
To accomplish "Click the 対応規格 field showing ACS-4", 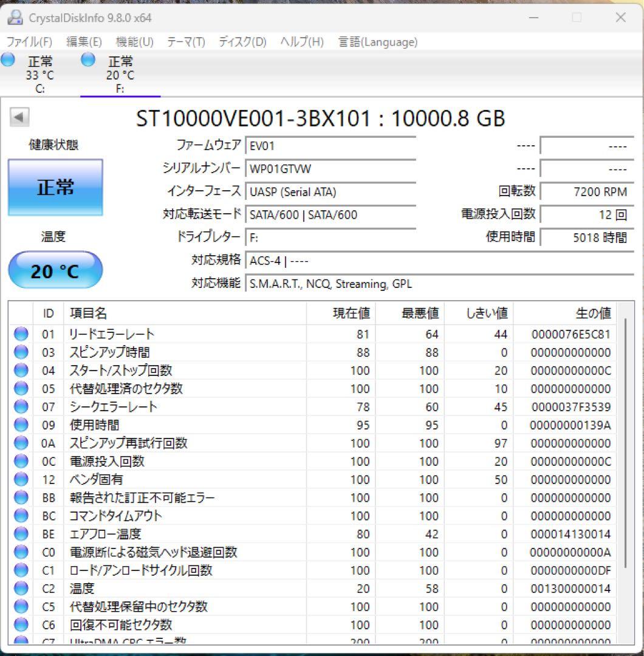I will pos(439,261).
